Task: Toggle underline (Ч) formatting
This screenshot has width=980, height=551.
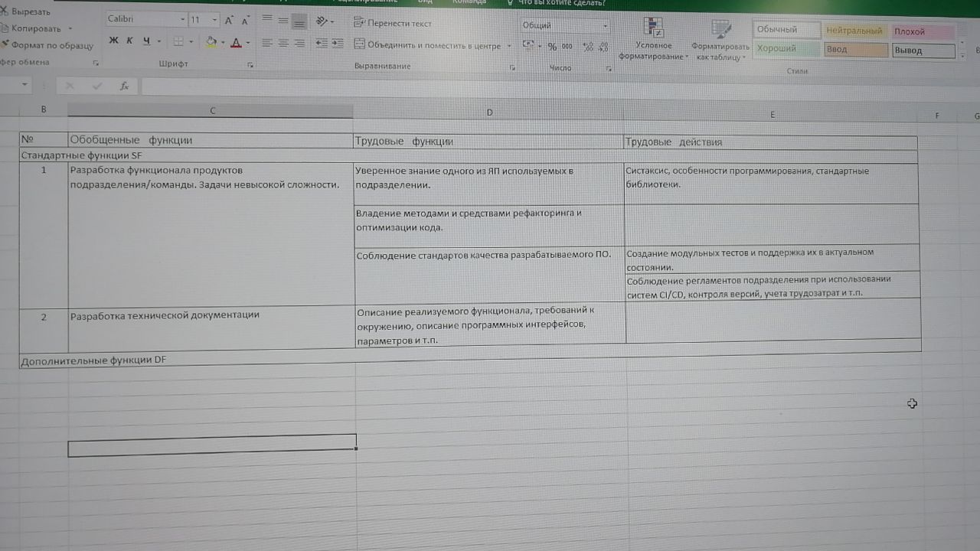Action: pos(145,41)
